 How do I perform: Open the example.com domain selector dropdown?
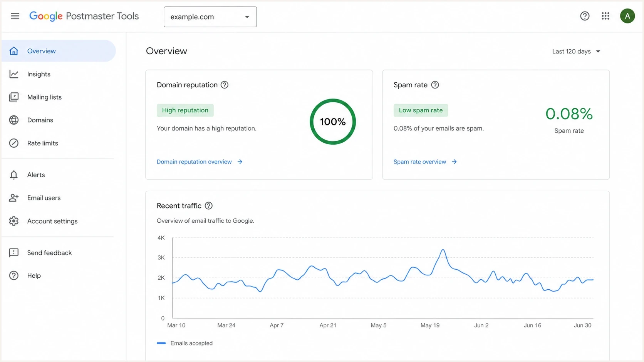(x=210, y=17)
